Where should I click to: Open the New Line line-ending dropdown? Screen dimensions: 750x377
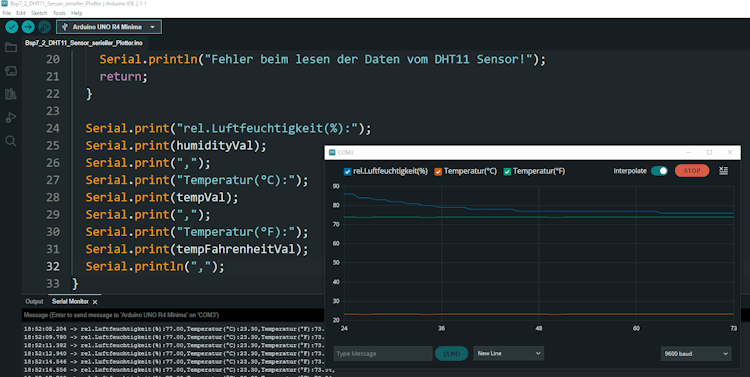click(508, 354)
